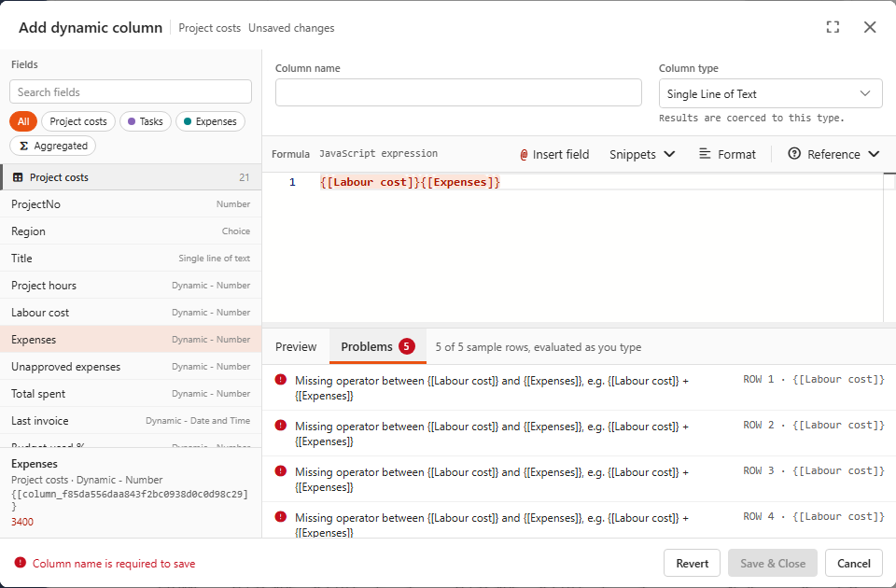Switch to the Preview tab
The image size is (896, 588).
296,347
